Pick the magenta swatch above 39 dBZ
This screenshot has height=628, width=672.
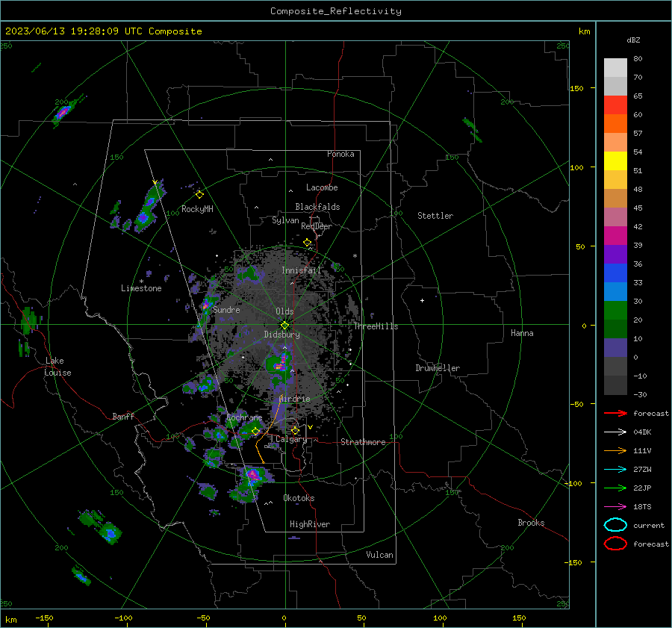pyautogui.click(x=615, y=235)
